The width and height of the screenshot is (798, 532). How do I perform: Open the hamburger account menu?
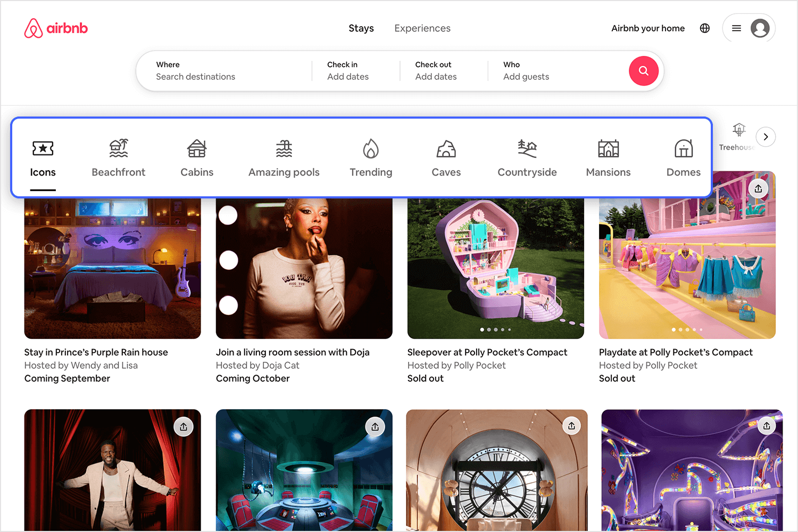point(736,28)
